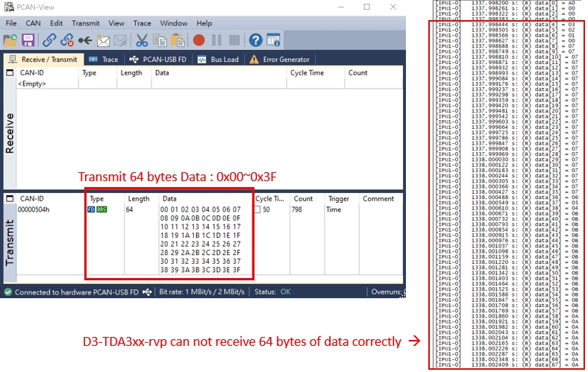588x372 pixels.
Task: Open the View menu
Action: coord(116,23)
